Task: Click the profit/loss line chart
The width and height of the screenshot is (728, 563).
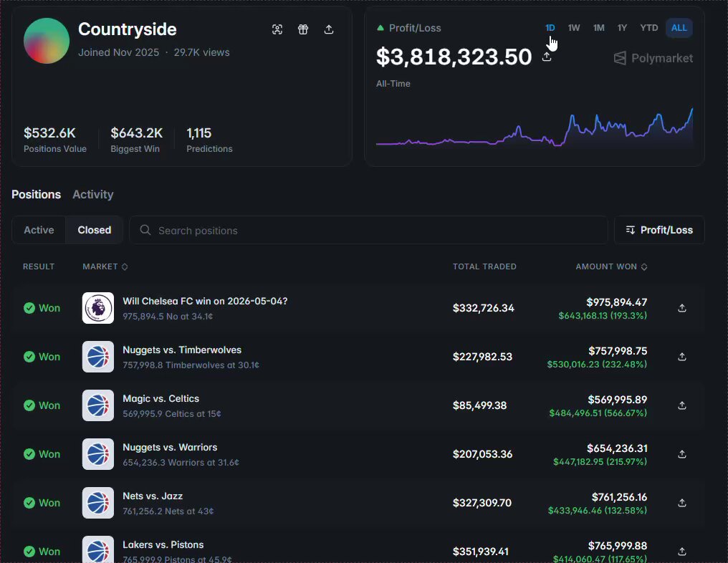Action: tap(535, 127)
